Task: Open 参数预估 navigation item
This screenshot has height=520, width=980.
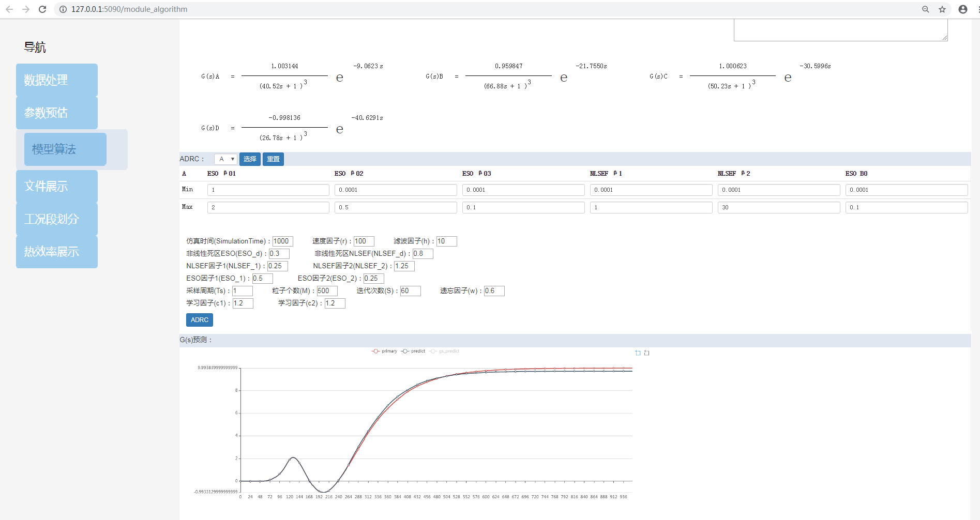Action: [57, 113]
